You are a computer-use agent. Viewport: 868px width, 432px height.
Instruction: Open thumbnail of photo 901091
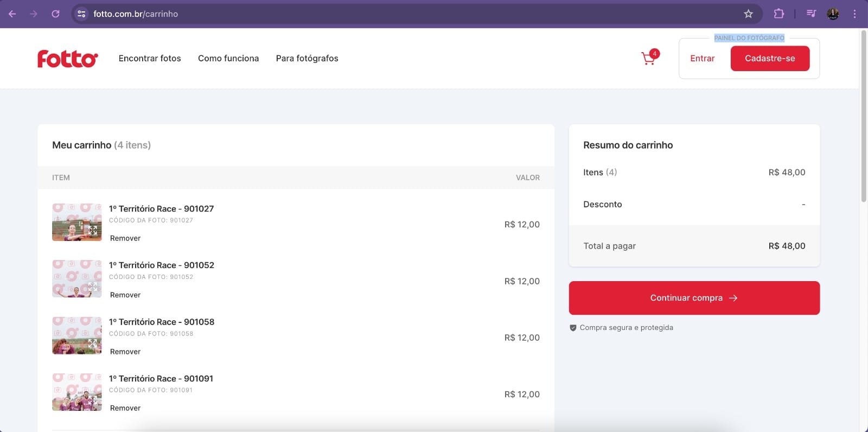tap(76, 392)
